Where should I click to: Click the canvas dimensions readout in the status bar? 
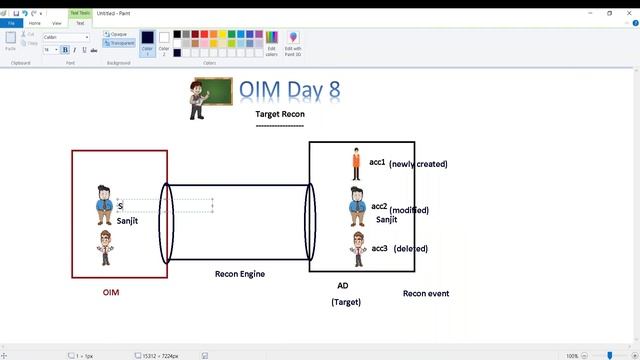[x=160, y=356]
